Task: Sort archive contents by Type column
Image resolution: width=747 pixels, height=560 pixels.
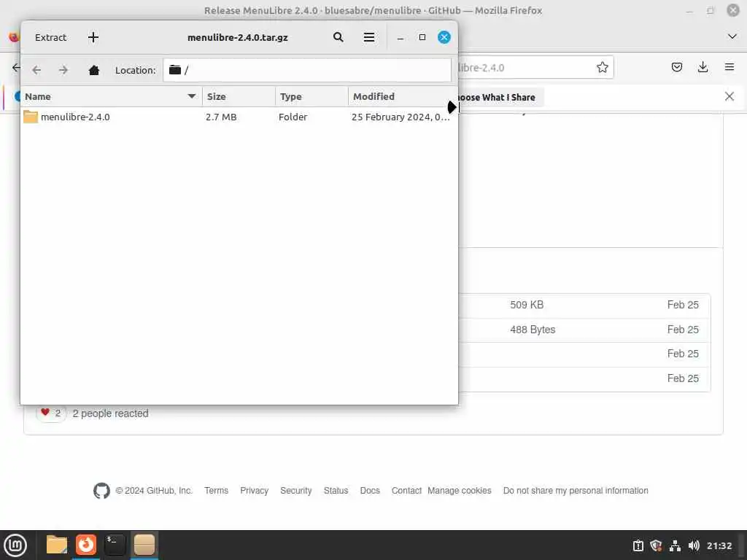Action: (x=311, y=97)
